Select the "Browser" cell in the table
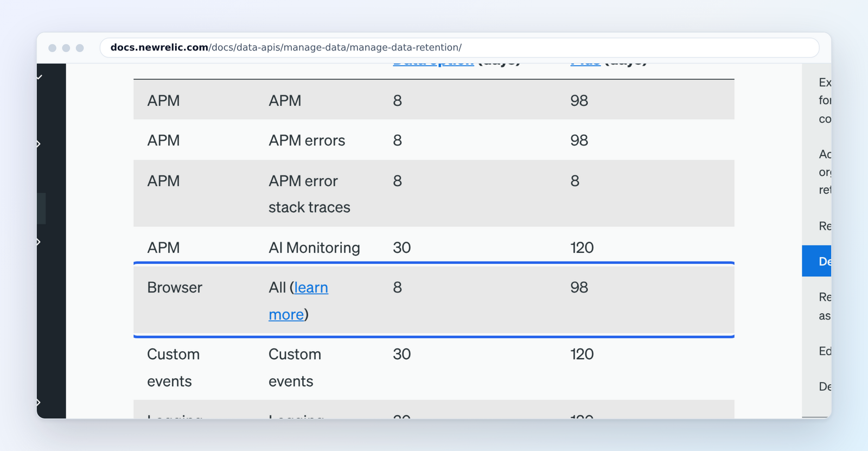 click(x=175, y=287)
